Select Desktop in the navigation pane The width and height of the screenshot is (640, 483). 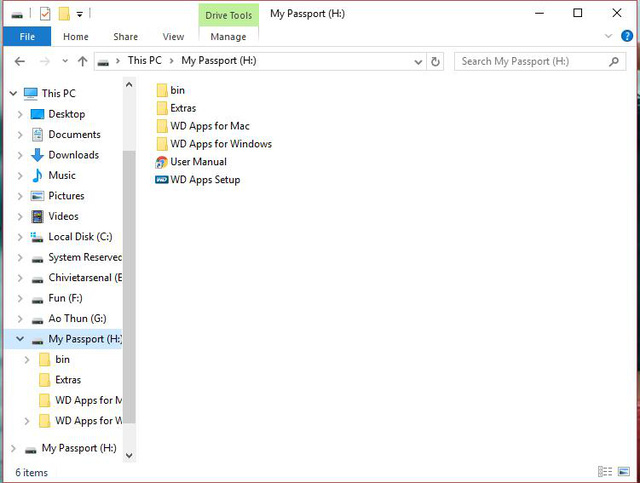(67, 114)
